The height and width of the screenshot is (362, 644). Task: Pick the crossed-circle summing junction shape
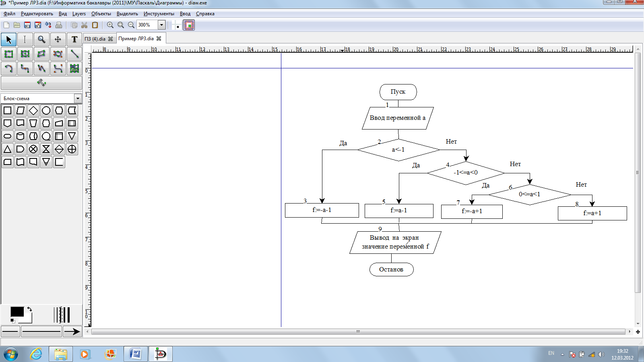[x=33, y=149]
